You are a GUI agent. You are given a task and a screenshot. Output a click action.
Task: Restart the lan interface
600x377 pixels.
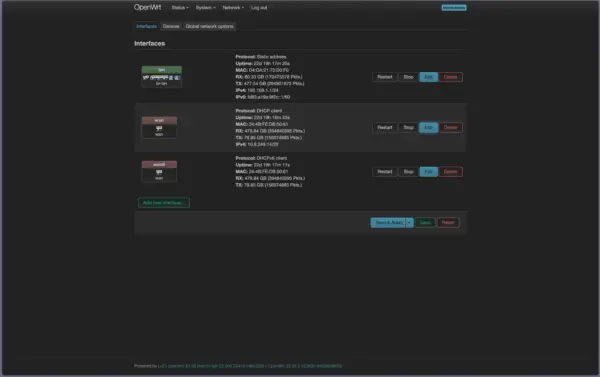pos(385,77)
